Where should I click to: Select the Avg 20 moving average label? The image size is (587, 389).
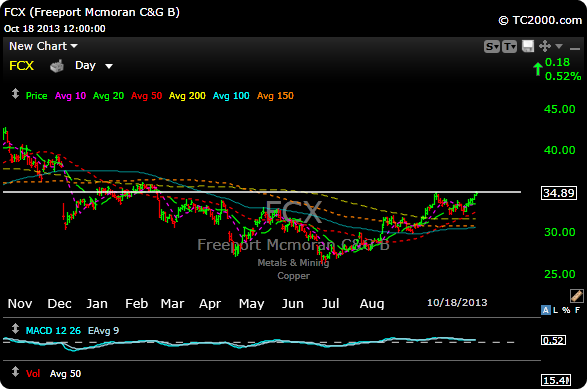point(108,96)
